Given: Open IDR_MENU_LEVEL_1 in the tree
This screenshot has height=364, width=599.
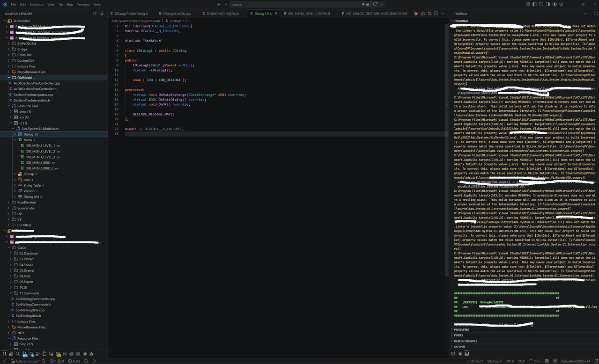Looking at the screenshot, I should point(40,146).
